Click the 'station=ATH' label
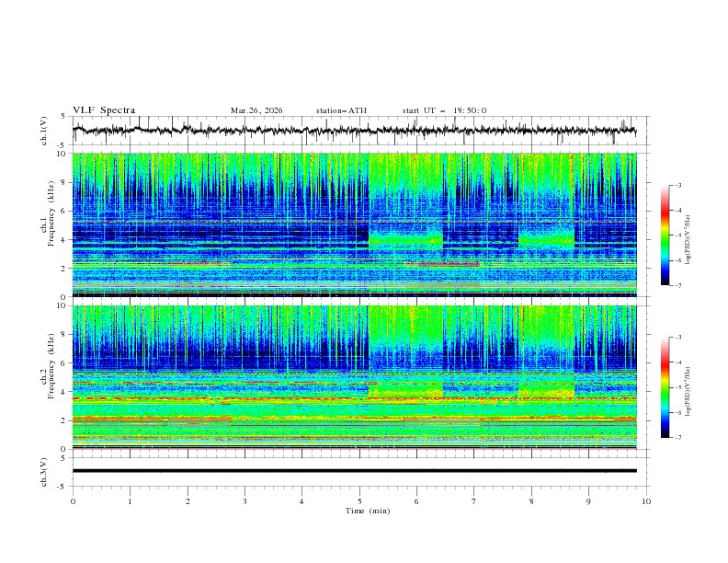Image resolution: width=728 pixels, height=563 pixels. [341, 110]
